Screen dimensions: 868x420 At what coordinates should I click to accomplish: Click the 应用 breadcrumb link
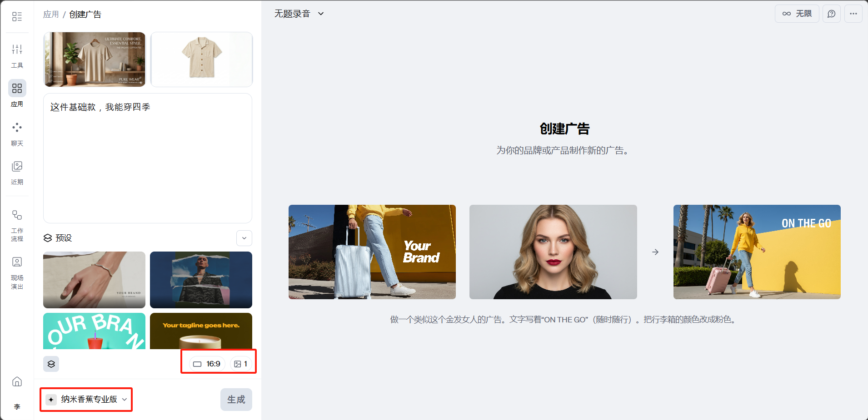[51, 15]
